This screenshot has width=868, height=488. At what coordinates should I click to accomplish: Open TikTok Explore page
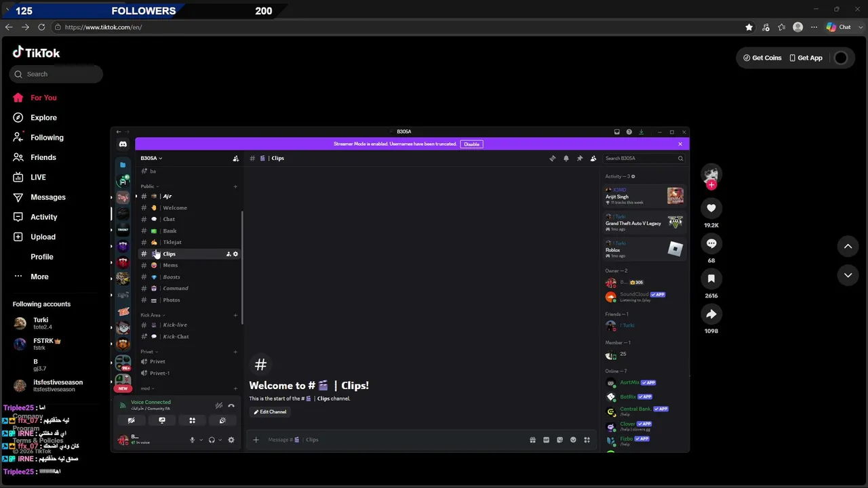pos(43,118)
